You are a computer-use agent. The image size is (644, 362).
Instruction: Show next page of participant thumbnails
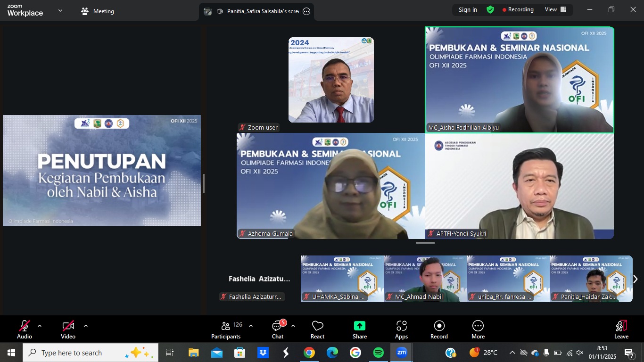(x=635, y=279)
